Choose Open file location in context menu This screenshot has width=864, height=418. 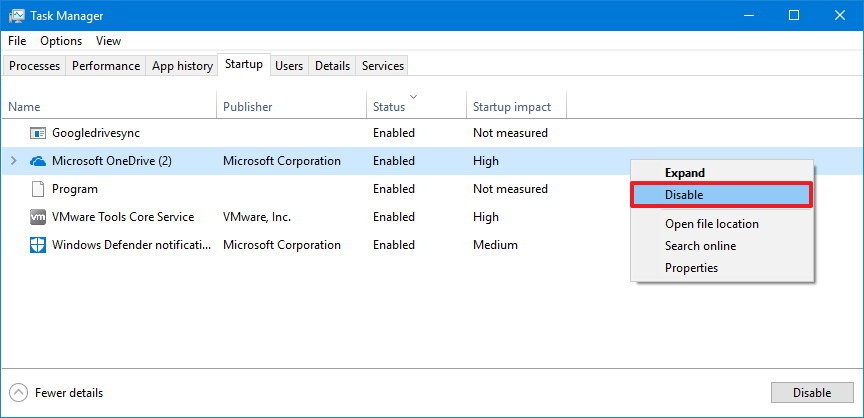pos(722,224)
